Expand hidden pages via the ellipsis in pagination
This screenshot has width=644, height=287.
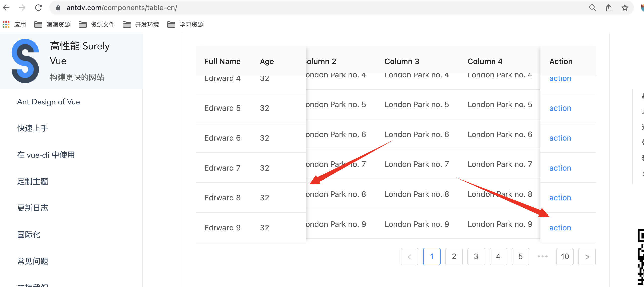click(x=543, y=257)
